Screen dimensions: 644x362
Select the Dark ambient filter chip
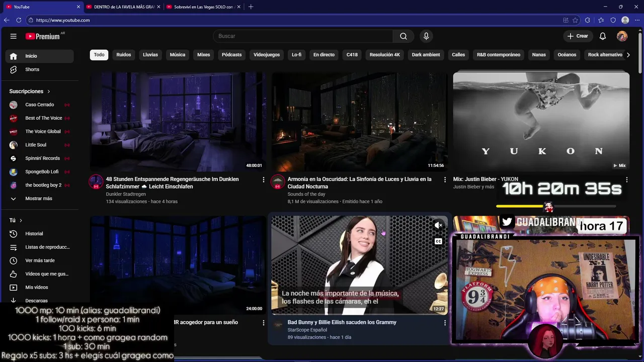[x=426, y=55]
